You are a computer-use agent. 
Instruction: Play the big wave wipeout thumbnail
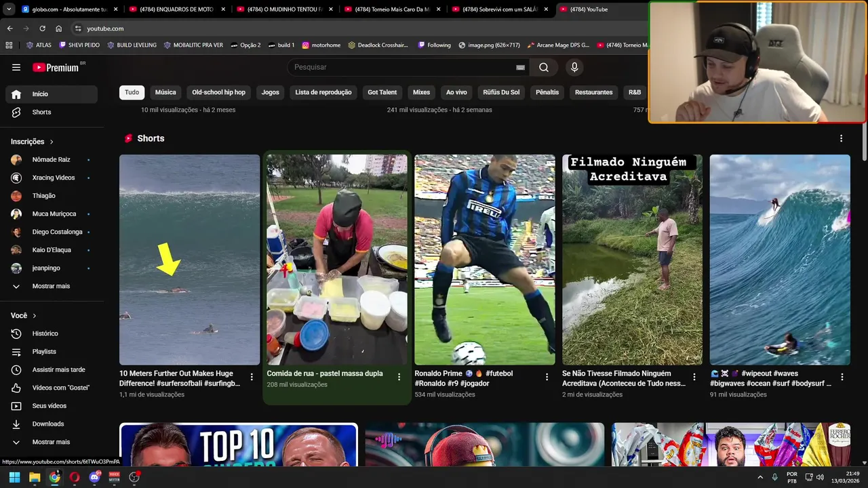tap(780, 260)
